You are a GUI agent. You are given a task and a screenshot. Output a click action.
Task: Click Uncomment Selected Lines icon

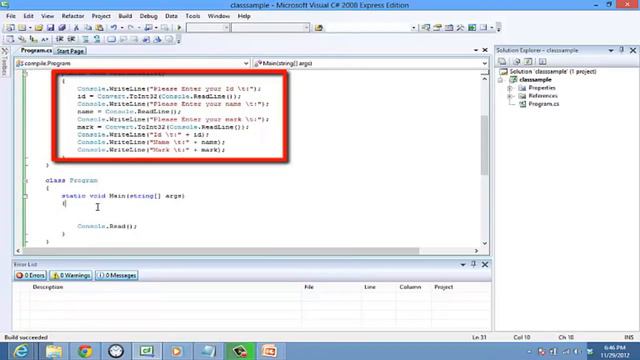(x=97, y=39)
